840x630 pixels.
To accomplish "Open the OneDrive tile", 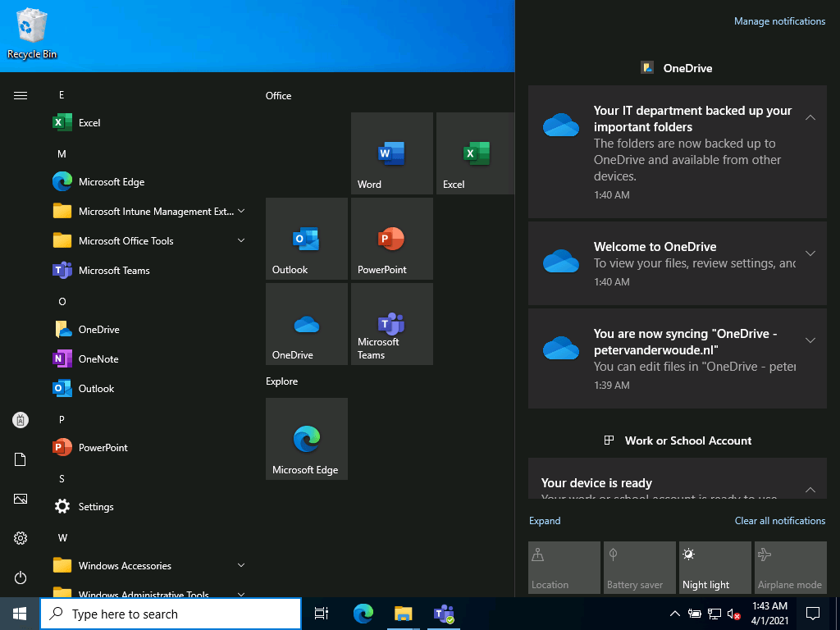I will (306, 324).
